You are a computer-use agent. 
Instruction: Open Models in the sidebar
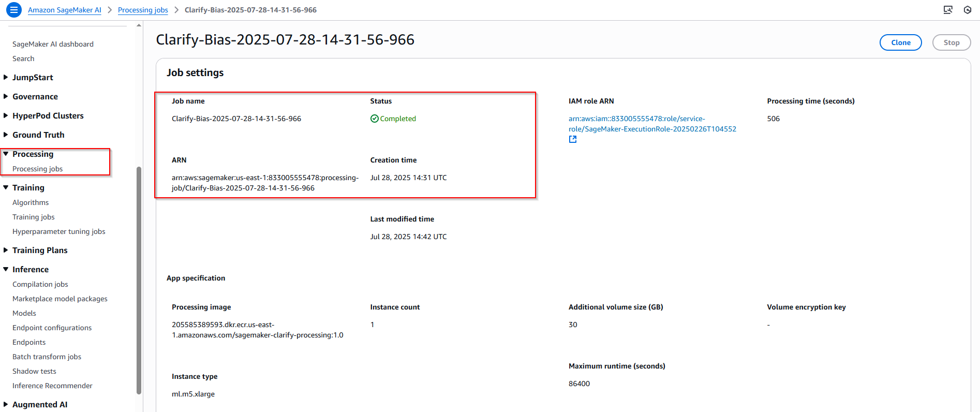click(24, 313)
